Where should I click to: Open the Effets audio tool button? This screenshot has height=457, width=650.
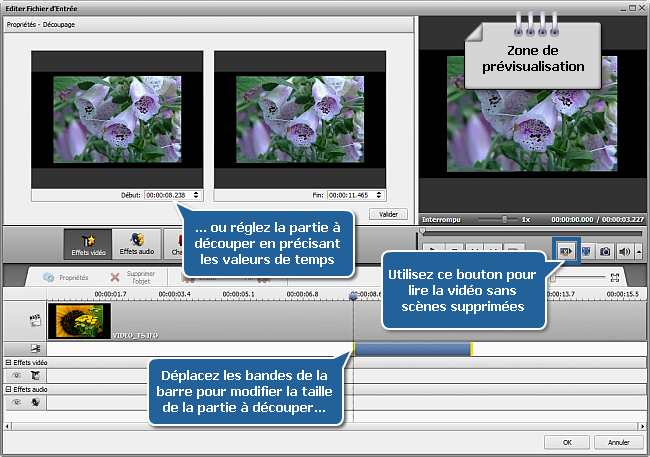pyautogui.click(x=137, y=244)
